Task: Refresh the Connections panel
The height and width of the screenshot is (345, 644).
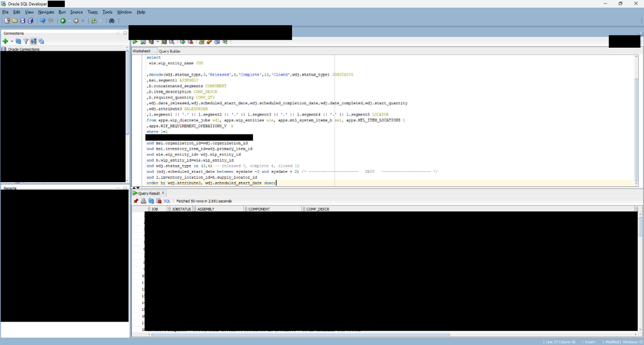Action: click(18, 41)
